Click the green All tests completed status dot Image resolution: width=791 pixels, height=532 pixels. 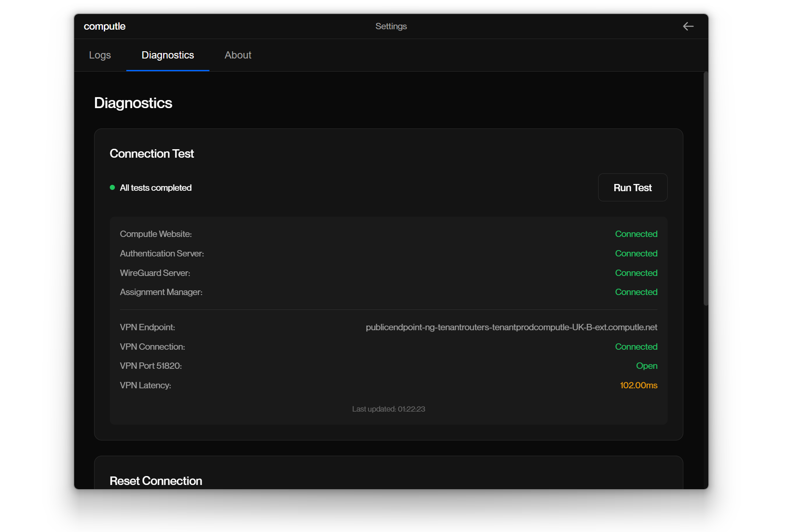pyautogui.click(x=112, y=187)
